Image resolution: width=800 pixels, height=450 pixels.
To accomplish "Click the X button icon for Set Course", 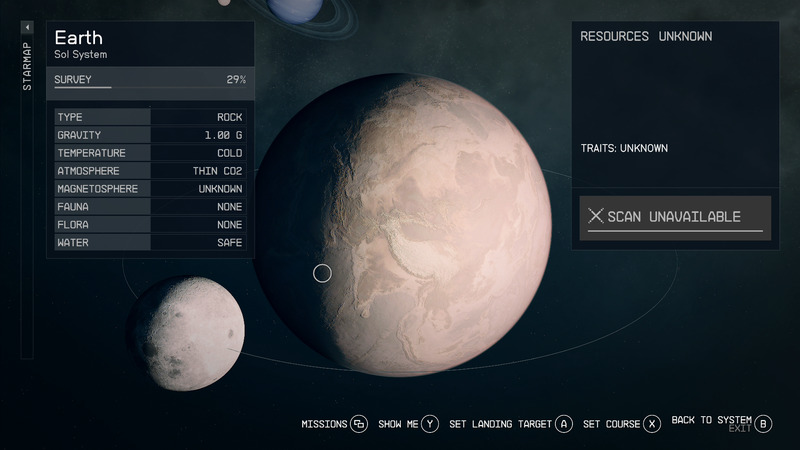I will coord(652,424).
